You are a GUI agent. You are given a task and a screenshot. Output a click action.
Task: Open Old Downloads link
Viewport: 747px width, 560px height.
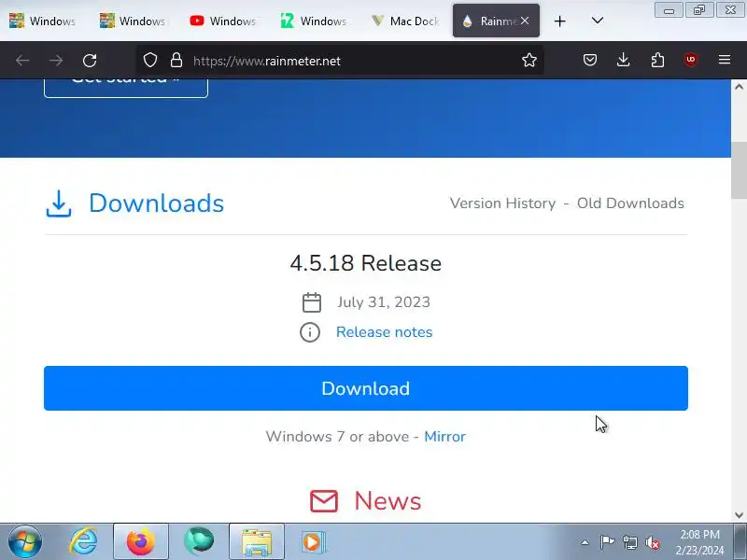(x=630, y=203)
